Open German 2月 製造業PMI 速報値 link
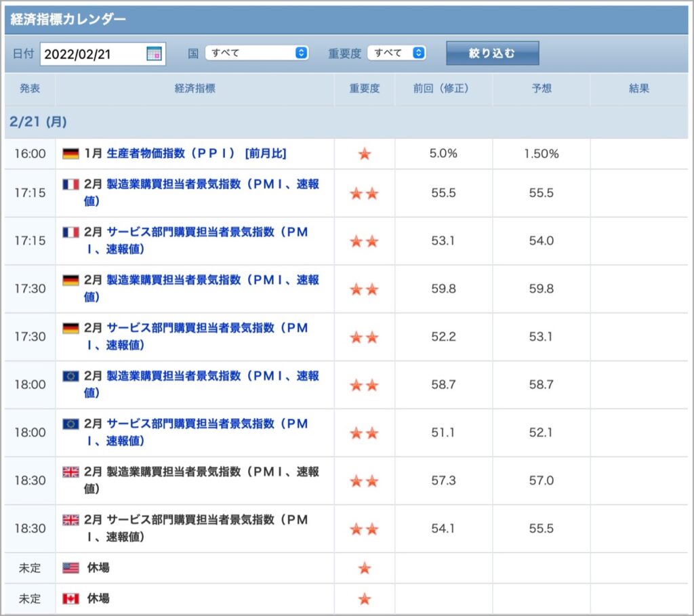 pyautogui.click(x=201, y=288)
